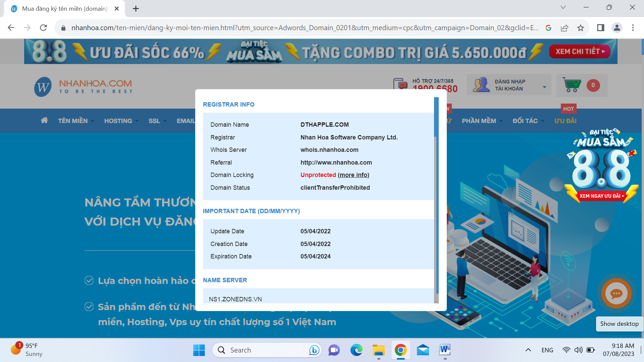The width and height of the screenshot is (644, 362).
Task: Open the Chrome profile avatar
Action: click(x=617, y=28)
